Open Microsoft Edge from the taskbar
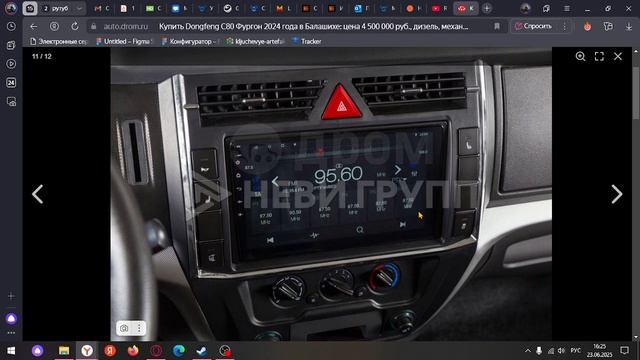Screen dimensions: 640x360 tap(179, 351)
